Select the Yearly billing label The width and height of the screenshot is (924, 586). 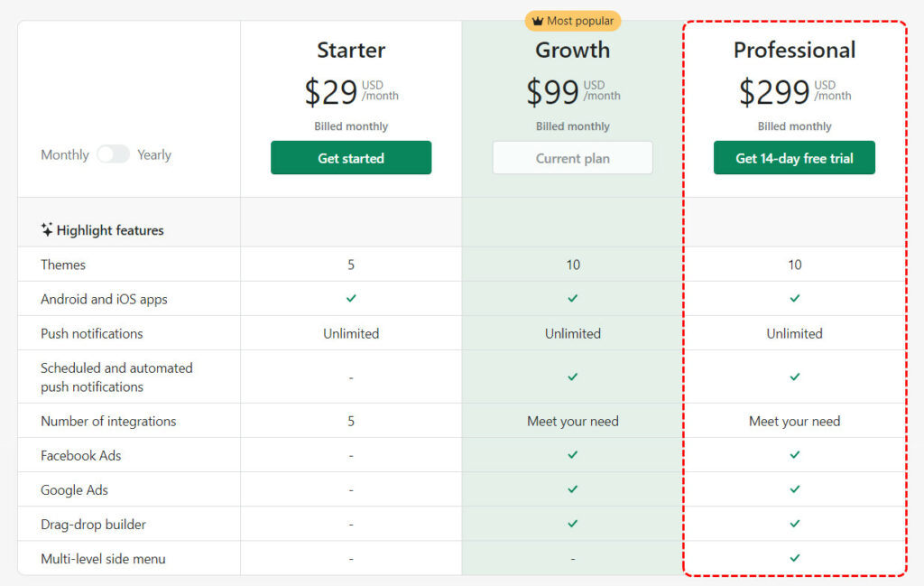(x=154, y=155)
